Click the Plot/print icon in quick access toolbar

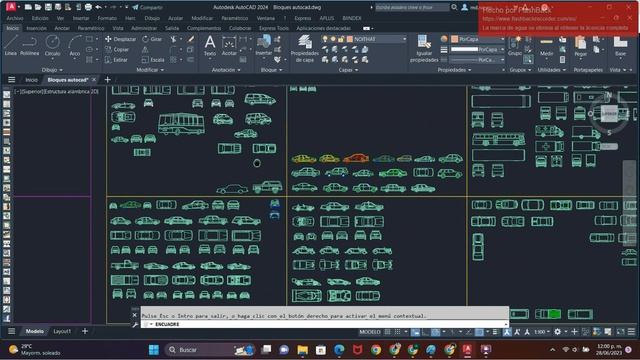coord(88,7)
